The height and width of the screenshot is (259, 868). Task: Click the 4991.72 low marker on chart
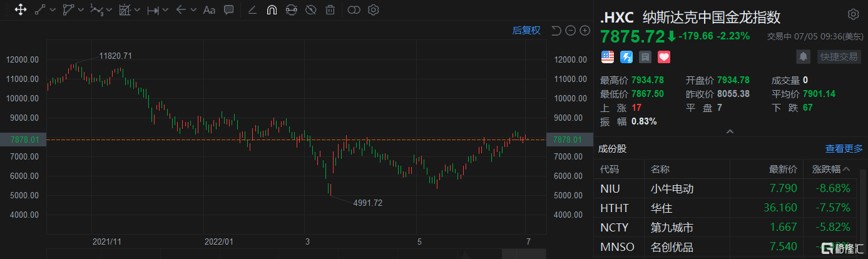pos(368,203)
